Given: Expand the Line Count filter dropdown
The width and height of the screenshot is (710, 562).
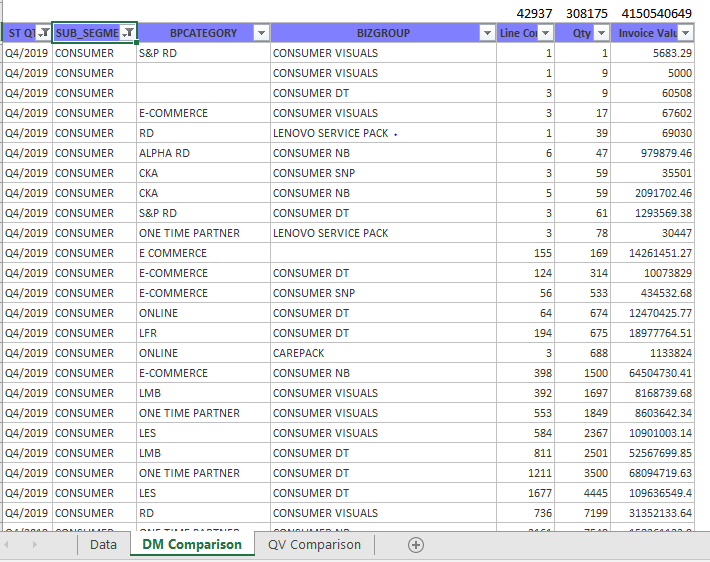Looking at the screenshot, I should click(545, 33).
